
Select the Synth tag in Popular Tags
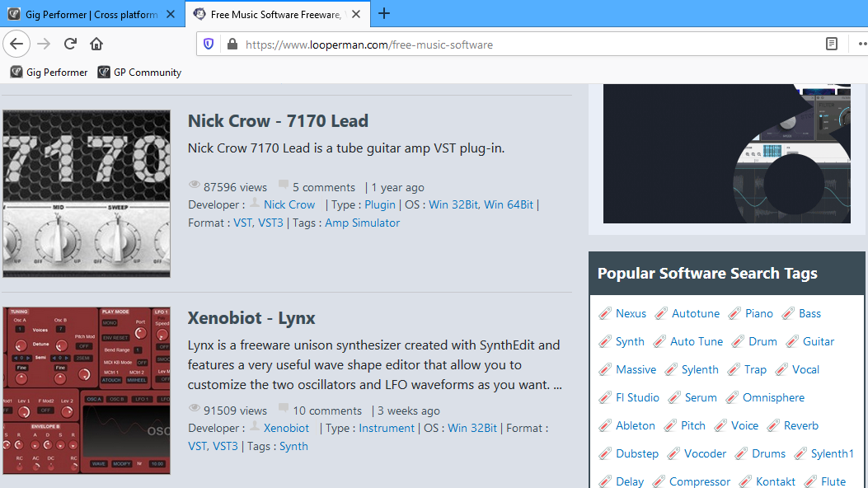coord(630,342)
